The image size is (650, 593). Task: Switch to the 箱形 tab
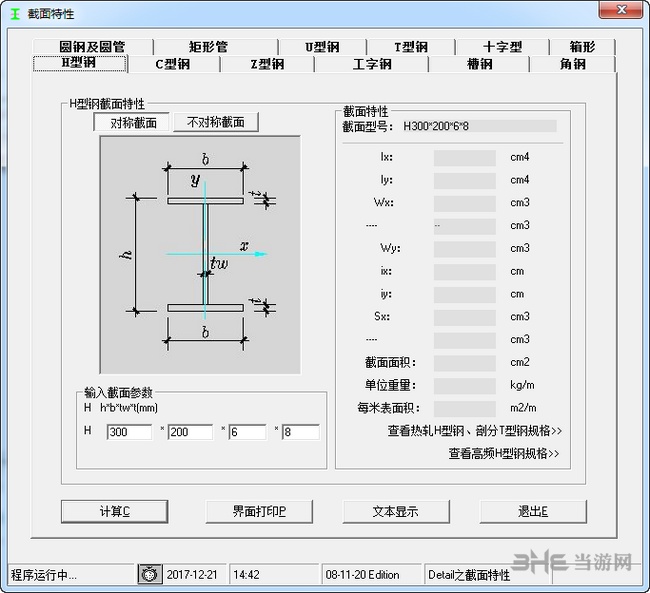(582, 46)
